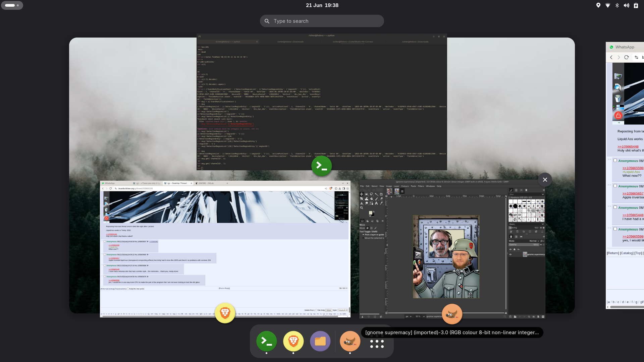Click the brush Spacing slider in GIMP

[524, 228]
